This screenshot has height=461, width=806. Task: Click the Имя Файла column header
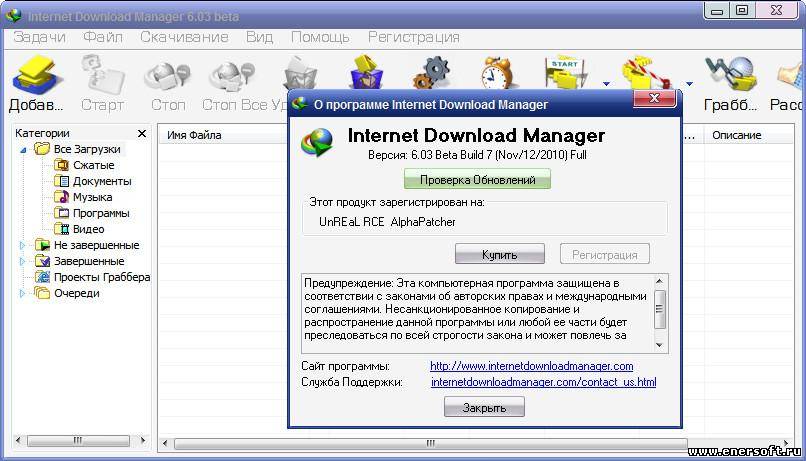click(194, 135)
